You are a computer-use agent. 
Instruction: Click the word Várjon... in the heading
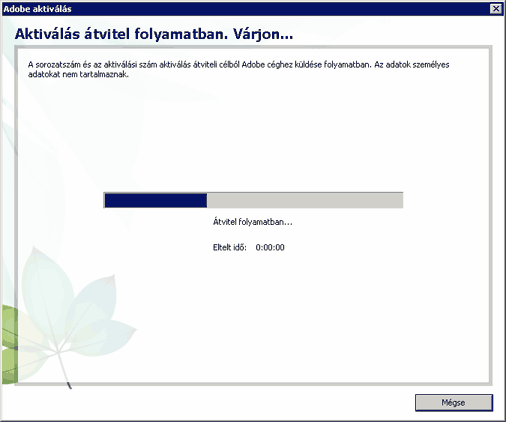(x=263, y=34)
